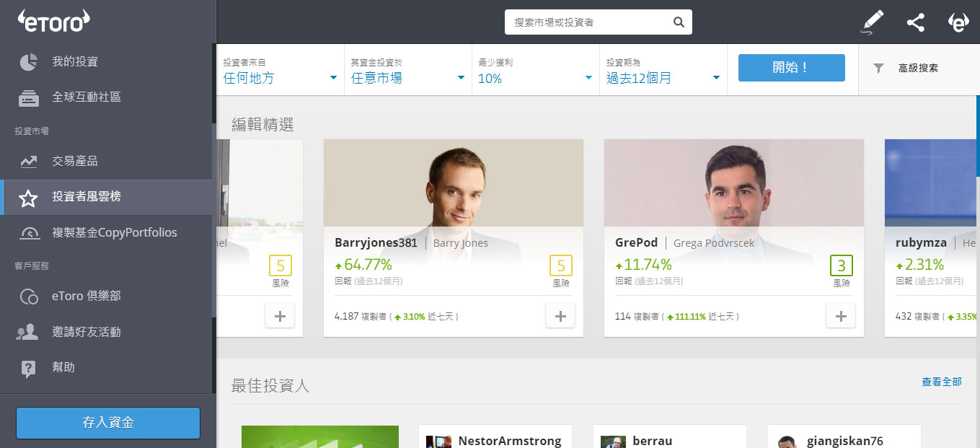Click the eToro bull logo icon top-right

pos(958,22)
